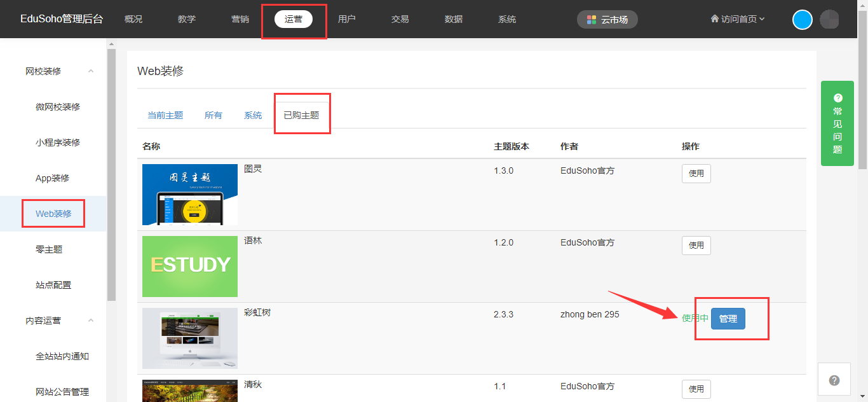Collapse the 网校装修 sidebar section

click(x=91, y=71)
